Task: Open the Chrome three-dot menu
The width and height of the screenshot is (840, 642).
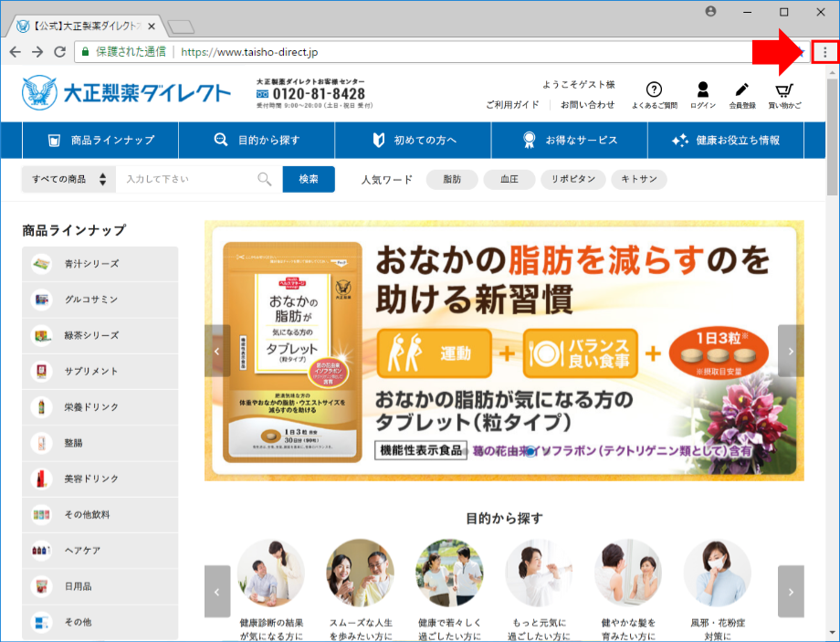Action: 825,52
